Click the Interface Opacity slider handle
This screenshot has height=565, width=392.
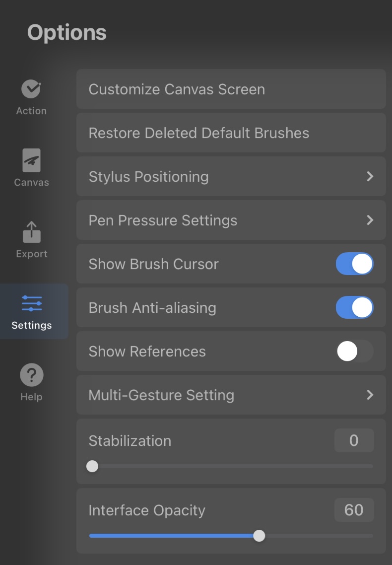pyautogui.click(x=259, y=536)
